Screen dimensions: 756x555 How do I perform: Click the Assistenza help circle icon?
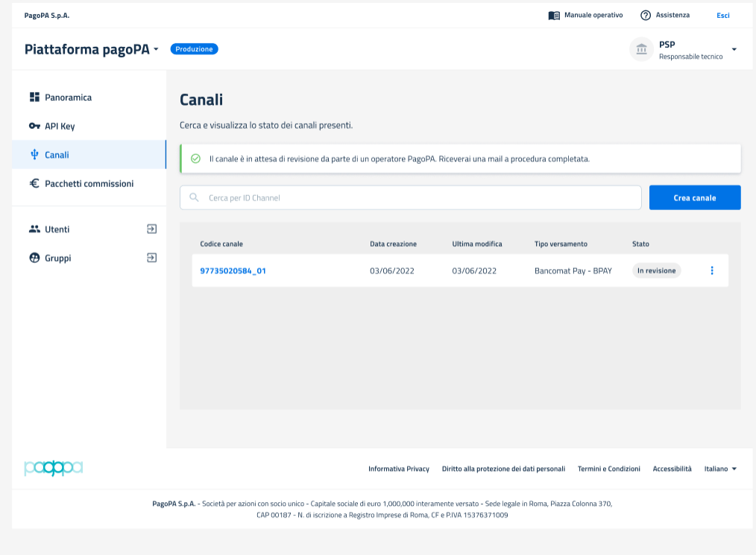646,15
